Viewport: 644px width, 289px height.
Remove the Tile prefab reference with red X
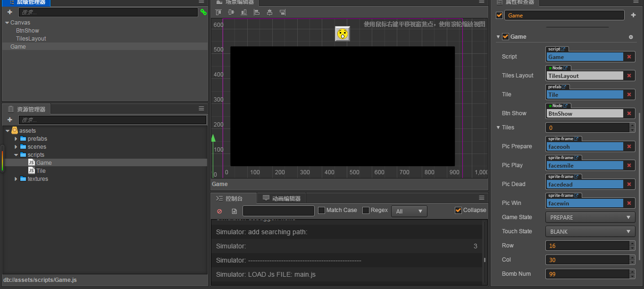pyautogui.click(x=629, y=94)
